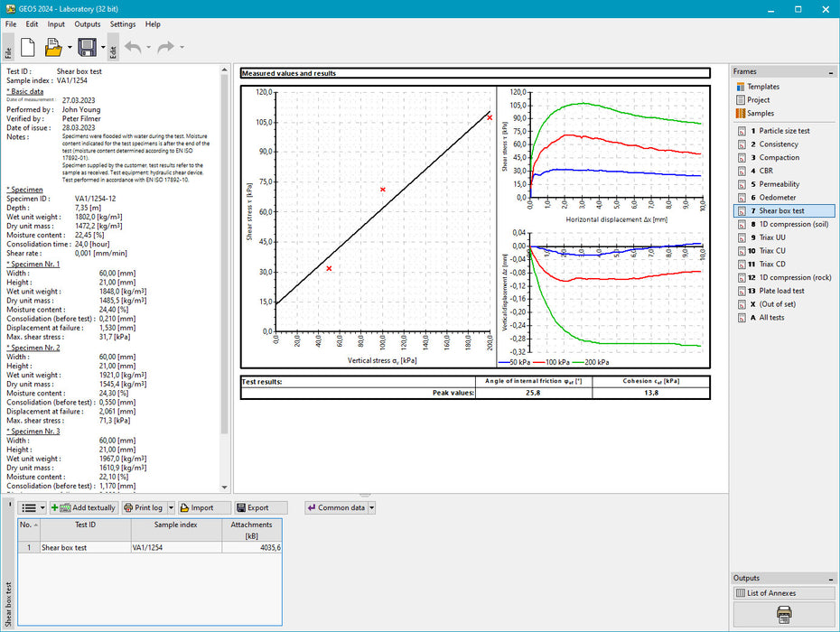Click the Undo arrow icon
840x632 pixels.
click(134, 47)
